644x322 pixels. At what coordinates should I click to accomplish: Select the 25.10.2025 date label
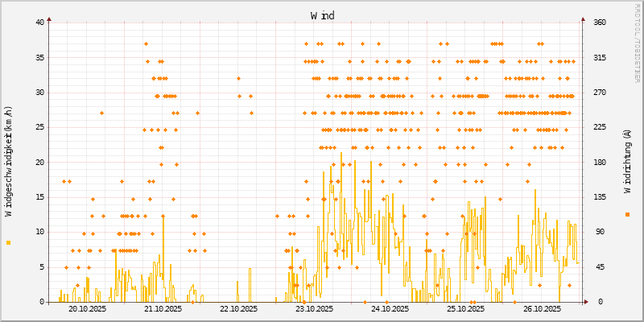[465, 309]
